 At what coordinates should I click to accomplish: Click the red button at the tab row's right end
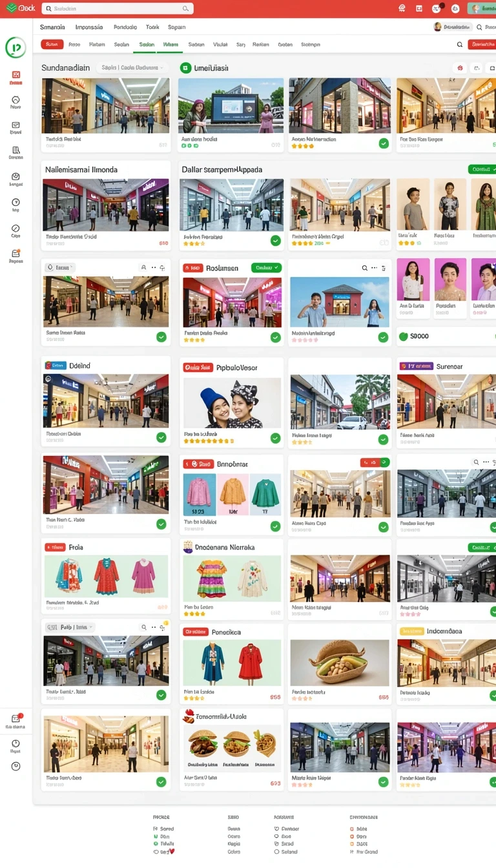[x=482, y=45]
